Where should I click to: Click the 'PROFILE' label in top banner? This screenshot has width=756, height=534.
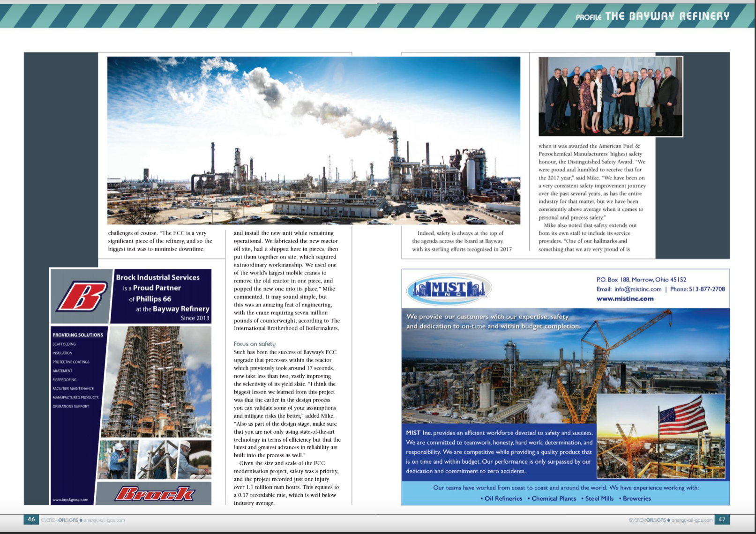[x=589, y=17]
